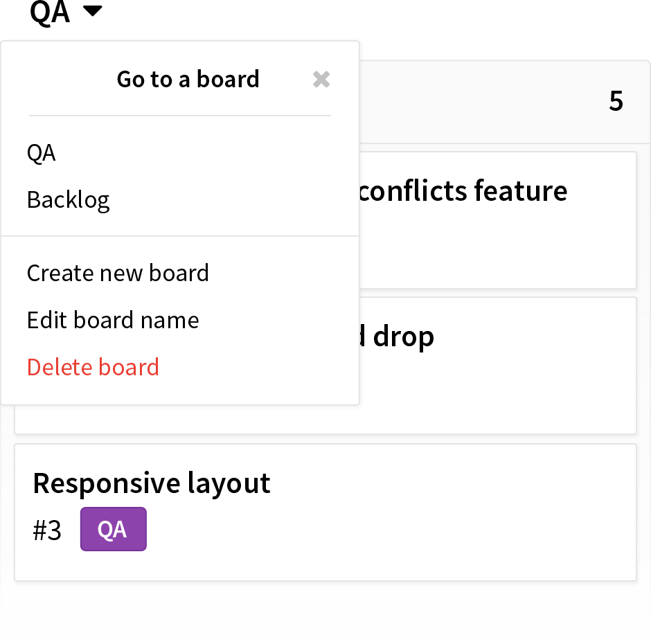Switch to the Backlog board

pyautogui.click(x=68, y=199)
